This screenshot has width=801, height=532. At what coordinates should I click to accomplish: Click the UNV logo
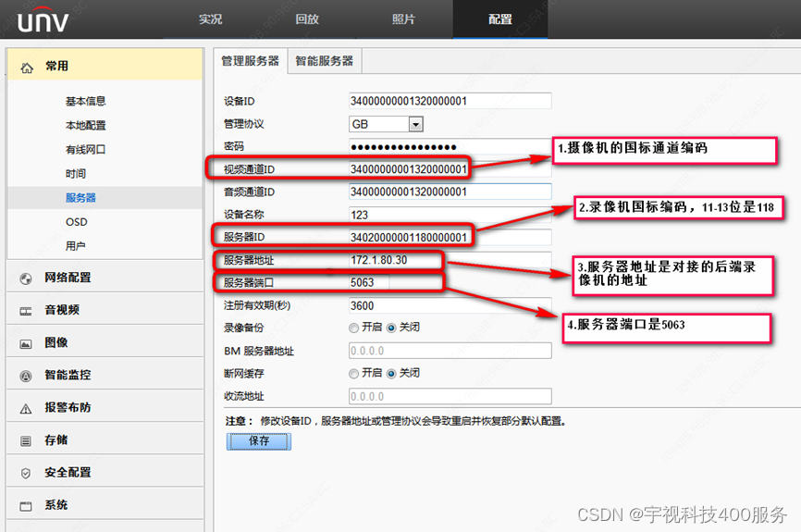[43, 20]
